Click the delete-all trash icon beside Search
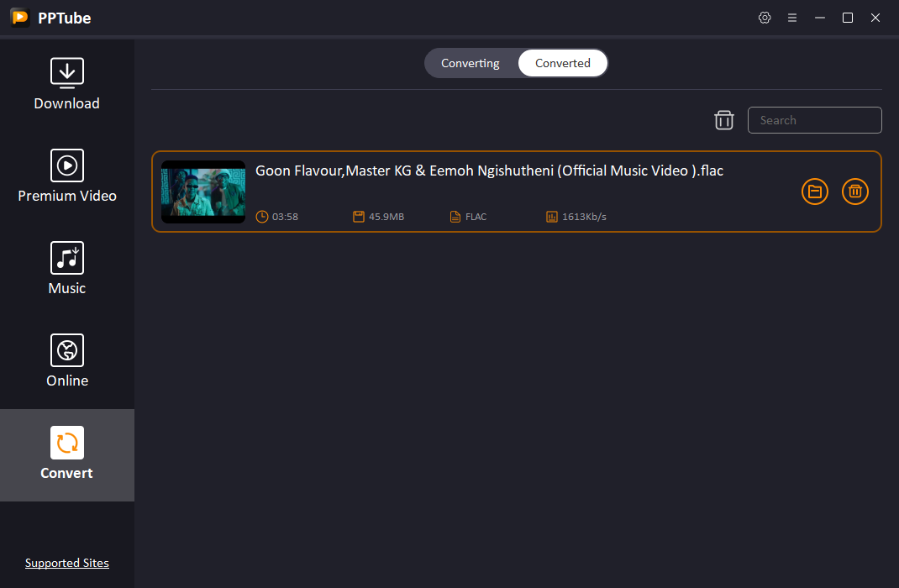 pos(724,120)
